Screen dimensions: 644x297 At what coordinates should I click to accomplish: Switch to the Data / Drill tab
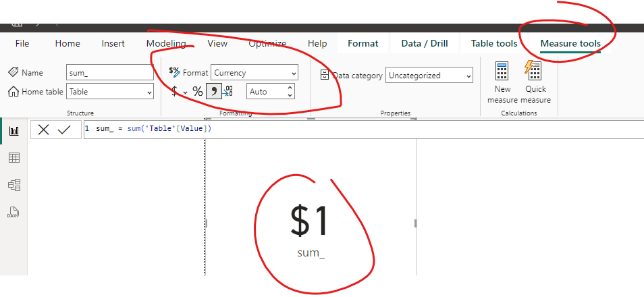[424, 44]
